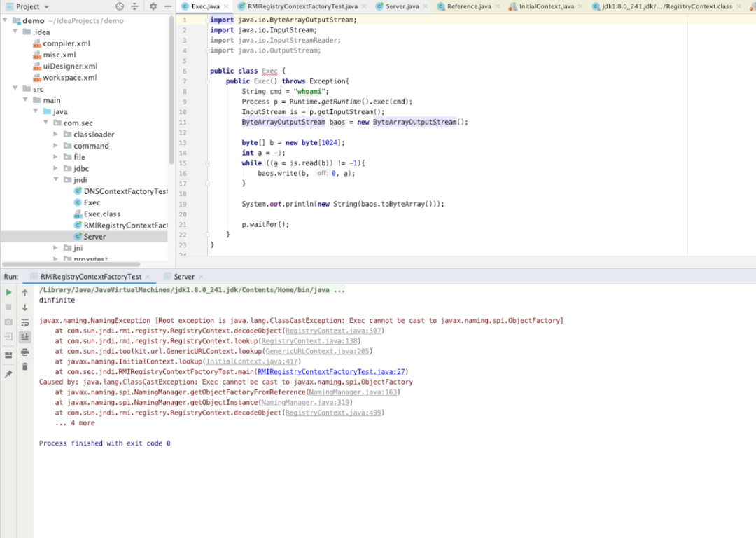Image resolution: width=756 pixels, height=538 pixels.
Task: Collapse the com.sec package
Action: [x=45, y=123]
